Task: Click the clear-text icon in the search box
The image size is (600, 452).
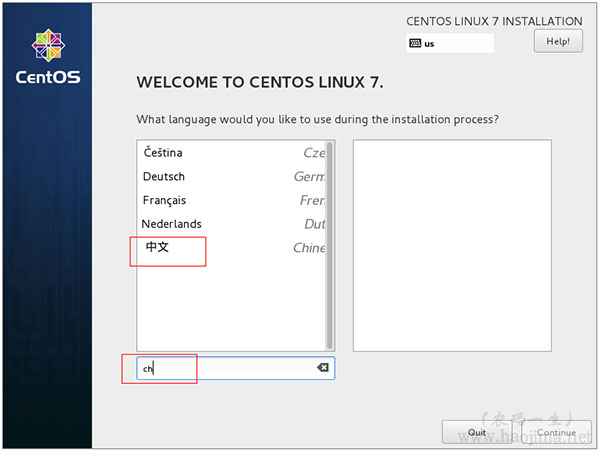Action: (323, 367)
